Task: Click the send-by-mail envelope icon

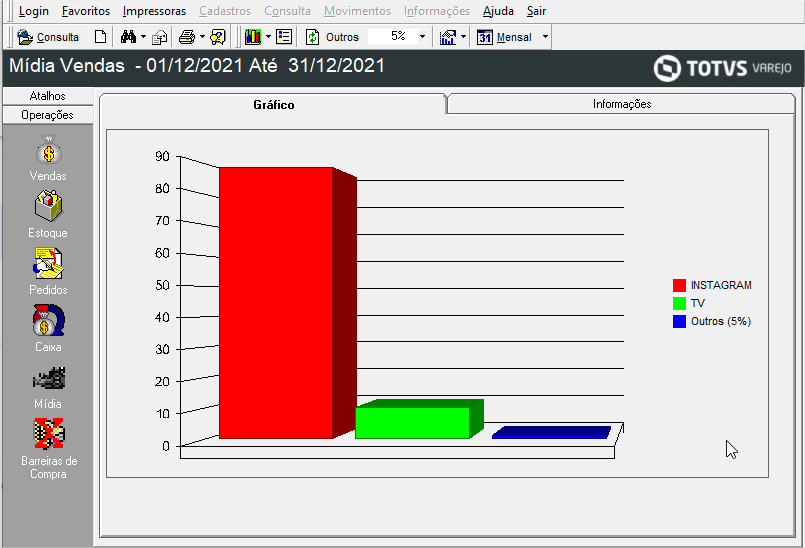Action: point(160,37)
